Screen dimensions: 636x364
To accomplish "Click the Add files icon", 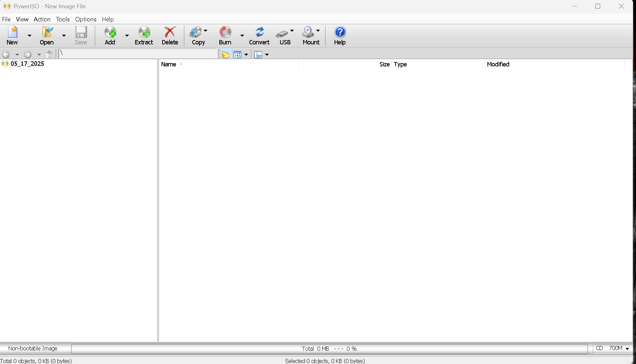I will [110, 35].
